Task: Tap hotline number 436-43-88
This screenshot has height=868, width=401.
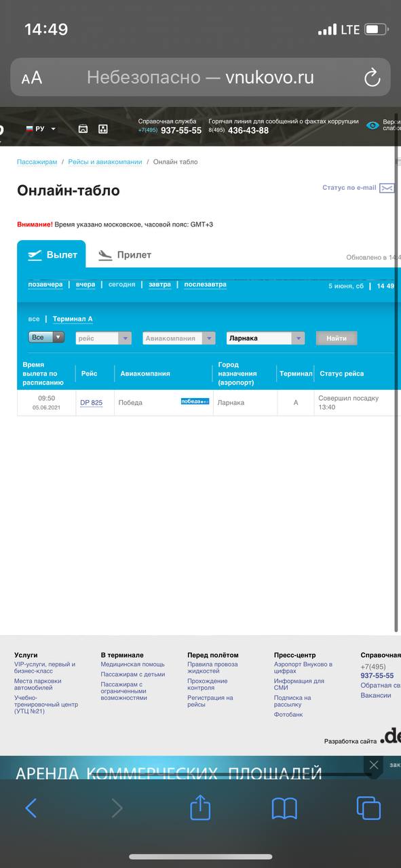Action: [248, 130]
